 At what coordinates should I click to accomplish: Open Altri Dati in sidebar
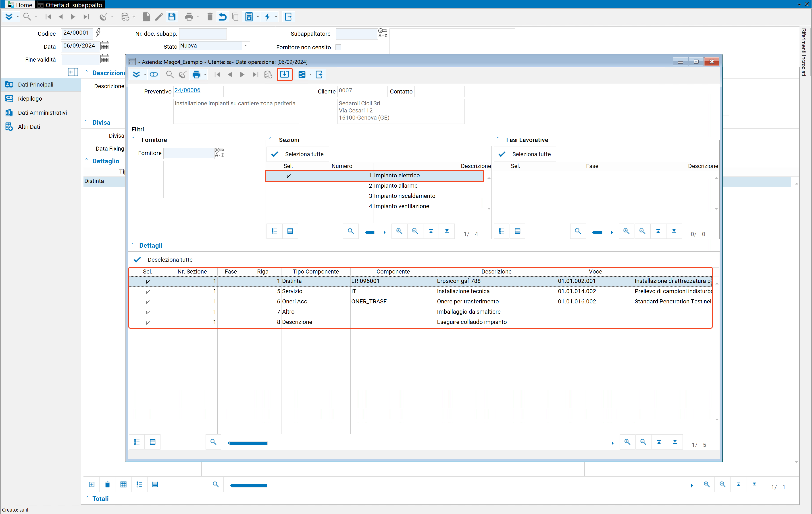(x=29, y=127)
